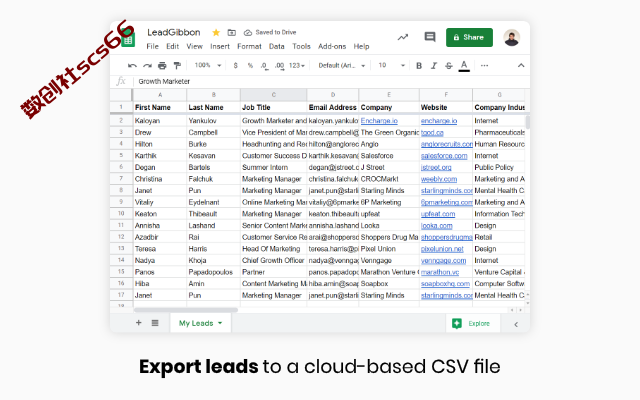Open the venngage.com website link
The image size is (640, 400).
443,260
